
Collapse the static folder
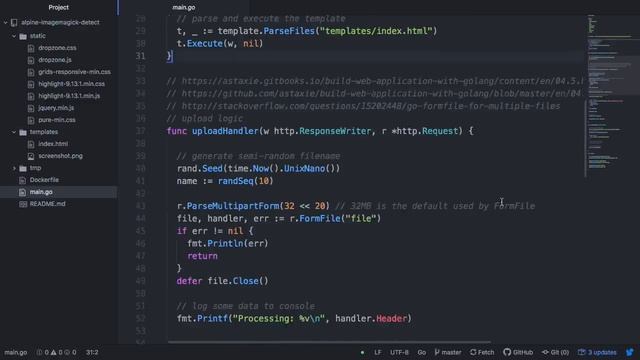coord(14,36)
